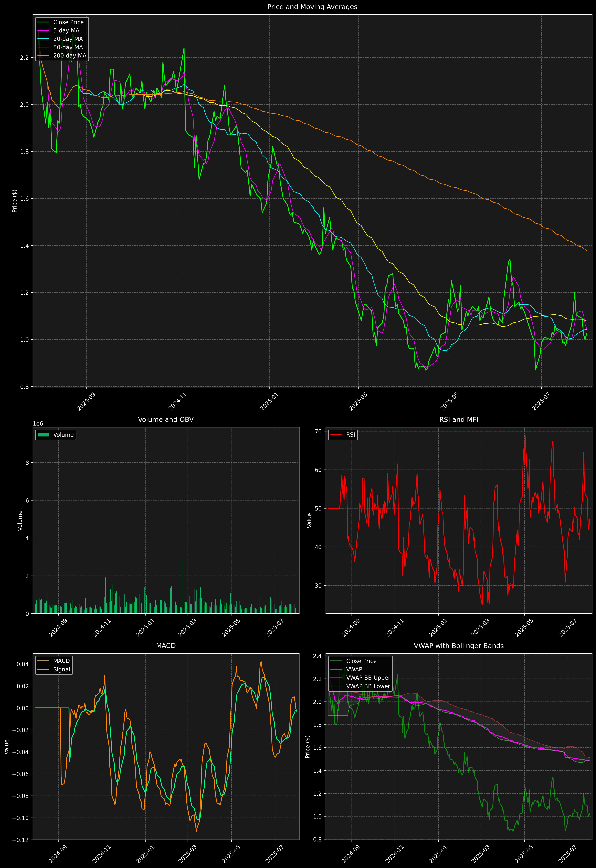This screenshot has width=596, height=868.
Task: Click the 'MACD' title above the bottom-left chart
Action: point(166,646)
